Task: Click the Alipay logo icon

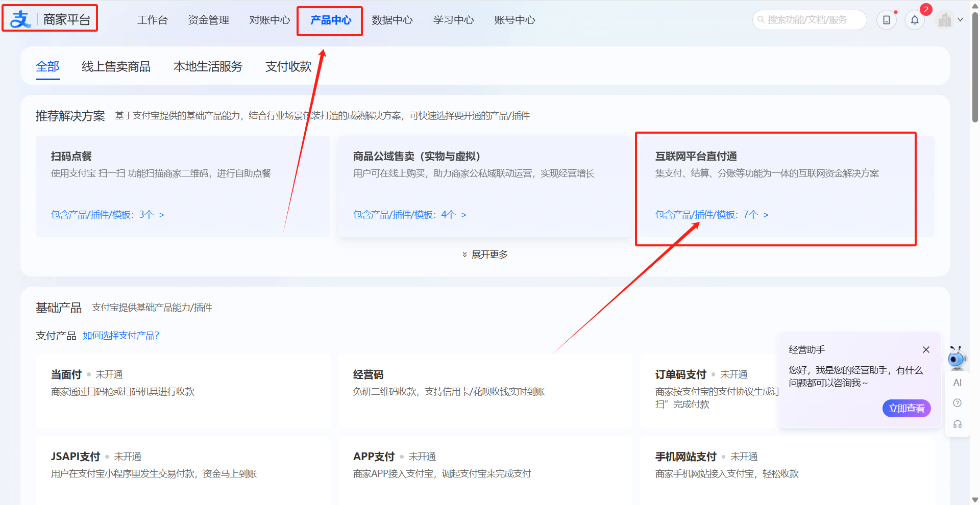Action: 20,19
